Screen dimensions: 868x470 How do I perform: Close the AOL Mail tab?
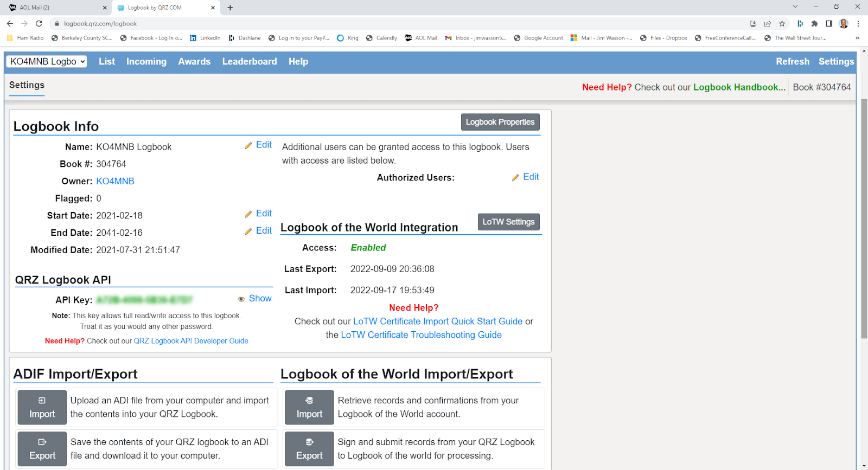tap(105, 8)
